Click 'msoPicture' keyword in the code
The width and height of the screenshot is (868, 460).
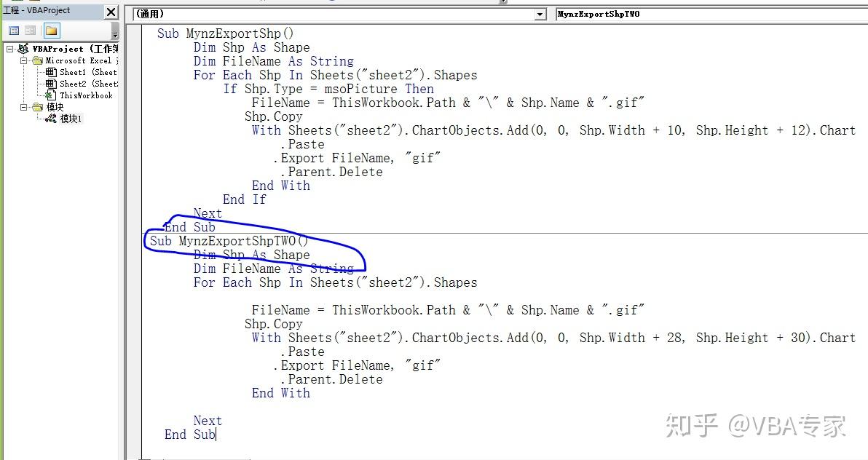point(360,89)
